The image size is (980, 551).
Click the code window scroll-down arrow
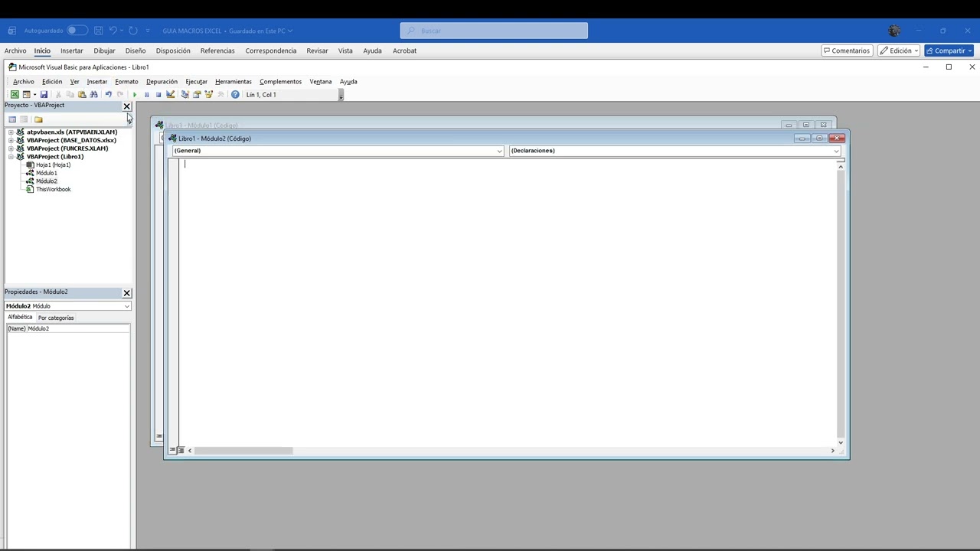(841, 442)
